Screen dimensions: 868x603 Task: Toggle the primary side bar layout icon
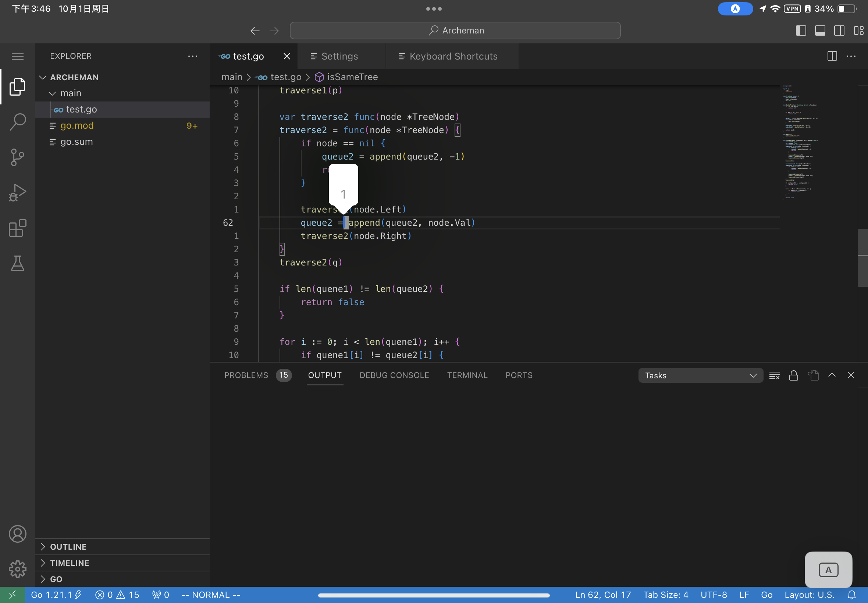[x=801, y=31]
